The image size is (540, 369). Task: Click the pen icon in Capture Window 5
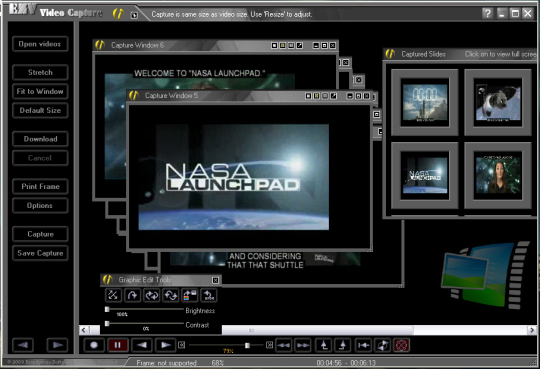point(333,96)
